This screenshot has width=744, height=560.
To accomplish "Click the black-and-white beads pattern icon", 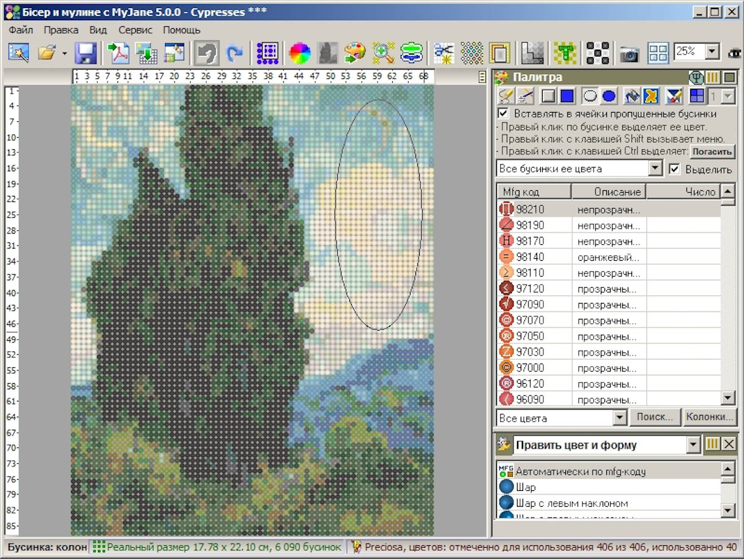I will [x=598, y=53].
